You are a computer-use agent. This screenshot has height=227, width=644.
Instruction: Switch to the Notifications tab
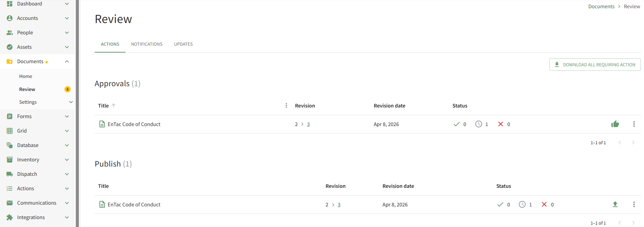coord(147,44)
